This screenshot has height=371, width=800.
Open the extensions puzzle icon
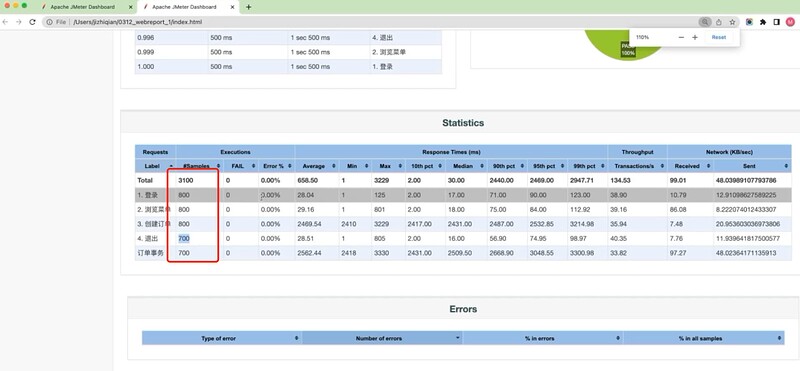coord(763,22)
